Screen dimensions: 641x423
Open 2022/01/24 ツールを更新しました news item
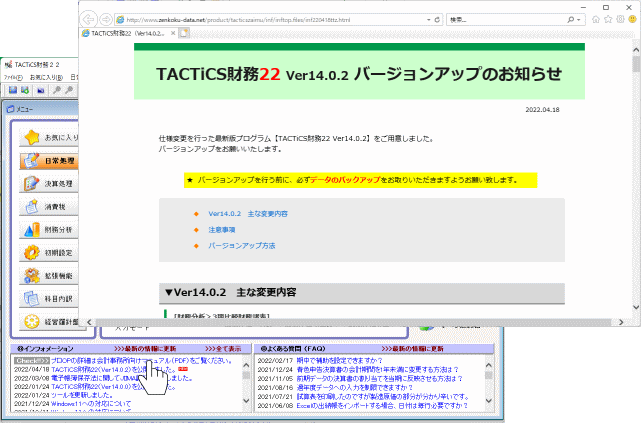click(x=82, y=395)
